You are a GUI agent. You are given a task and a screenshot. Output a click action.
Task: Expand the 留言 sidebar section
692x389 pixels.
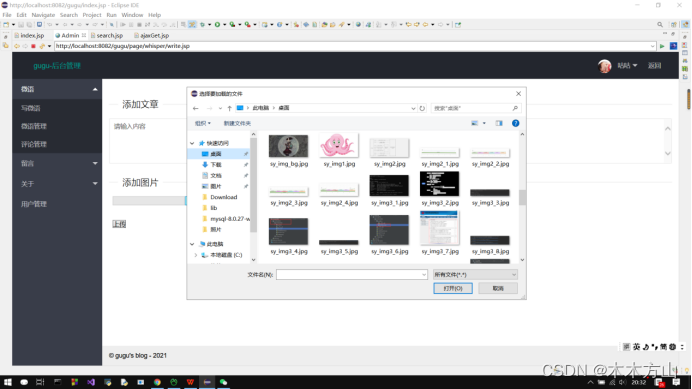[x=95, y=163]
